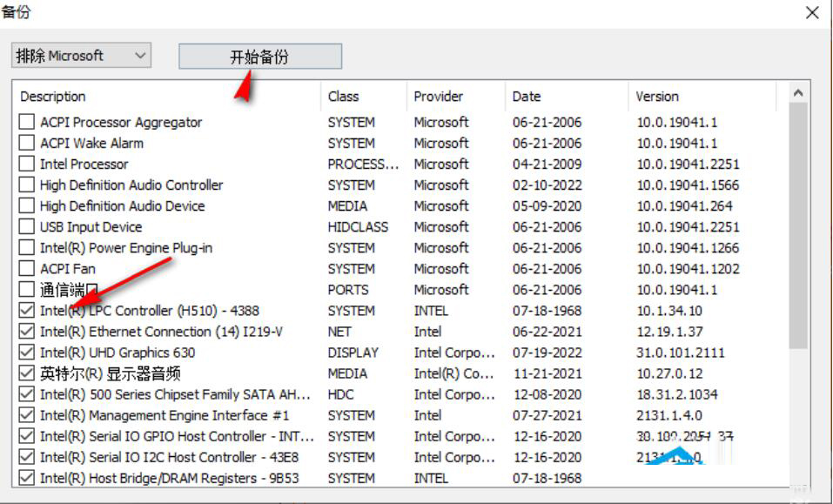Uncheck Intel(R) LPC Controller (H510) checkbox
This screenshot has height=504, width=833.
click(x=27, y=311)
